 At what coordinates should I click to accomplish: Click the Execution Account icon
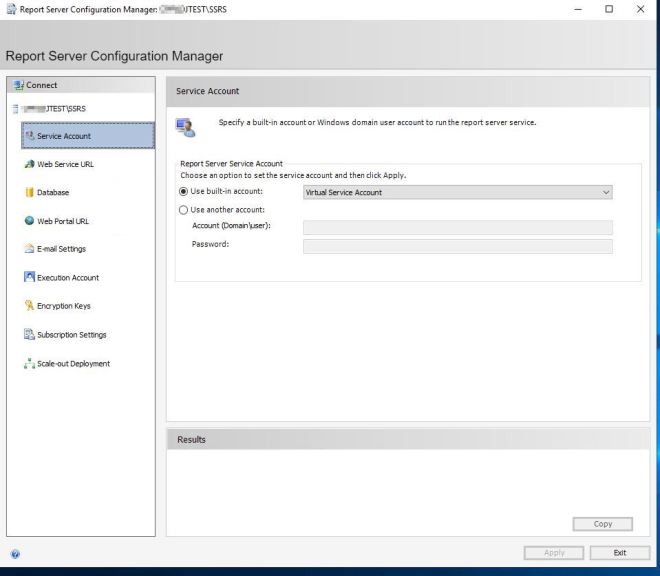[28, 277]
